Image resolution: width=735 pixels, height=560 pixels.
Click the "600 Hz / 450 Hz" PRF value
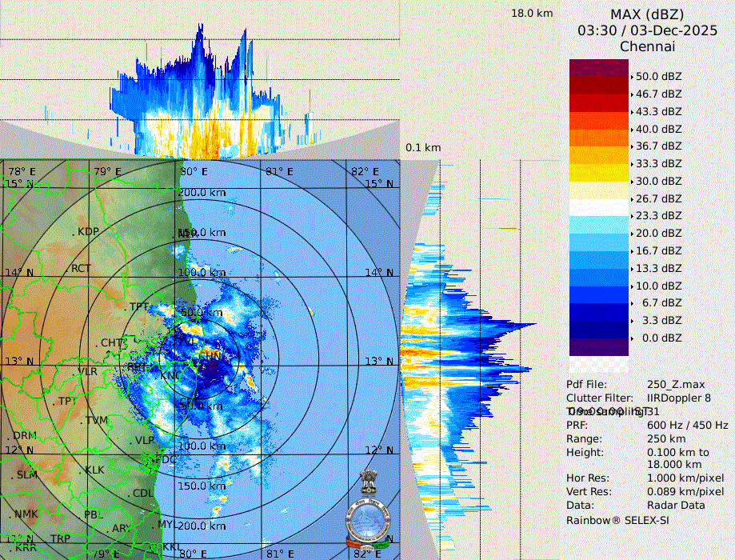coord(687,426)
